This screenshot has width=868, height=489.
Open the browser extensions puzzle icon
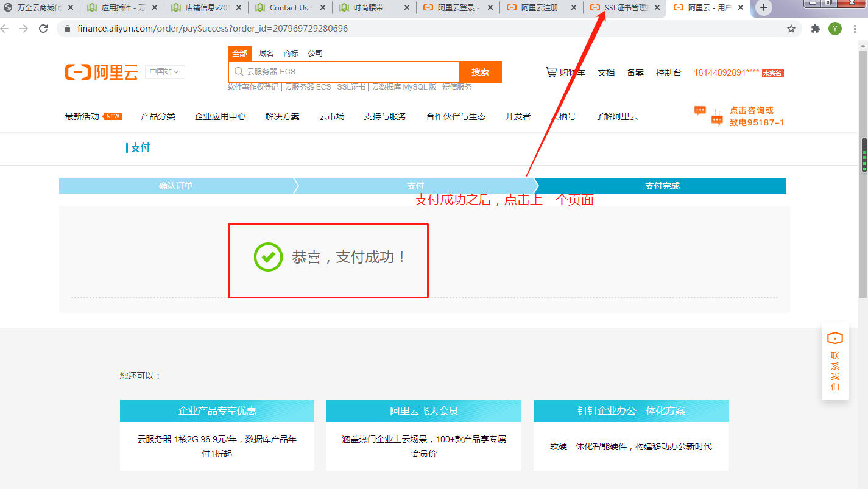point(815,29)
